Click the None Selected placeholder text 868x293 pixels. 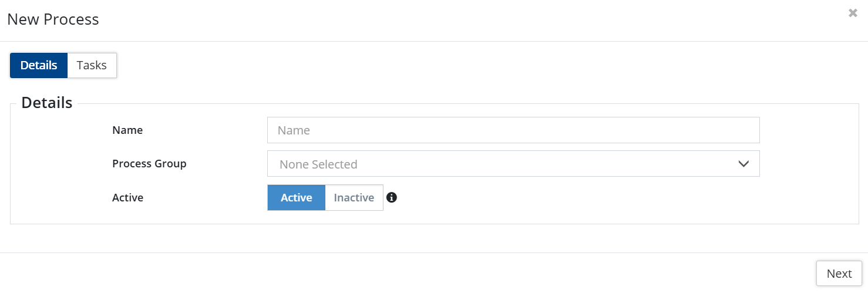coord(318,164)
